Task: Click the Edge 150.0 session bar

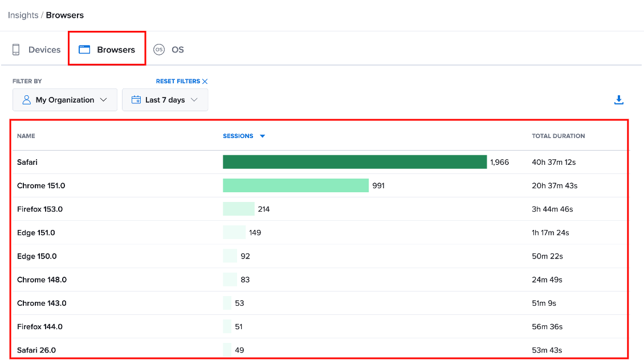Action: tap(230, 256)
